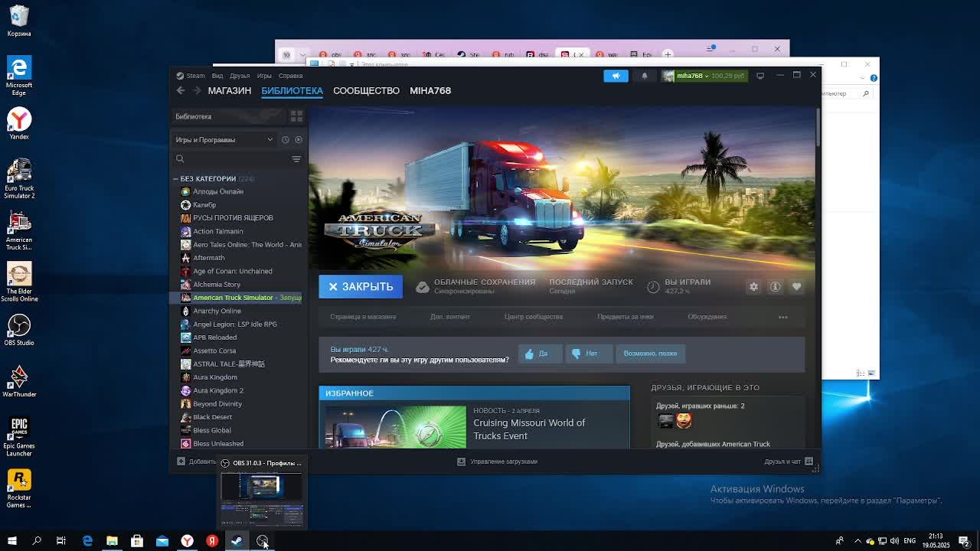Expand the Игры и Программы dropdown
Viewport: 980px width, 551px height.
click(x=269, y=140)
